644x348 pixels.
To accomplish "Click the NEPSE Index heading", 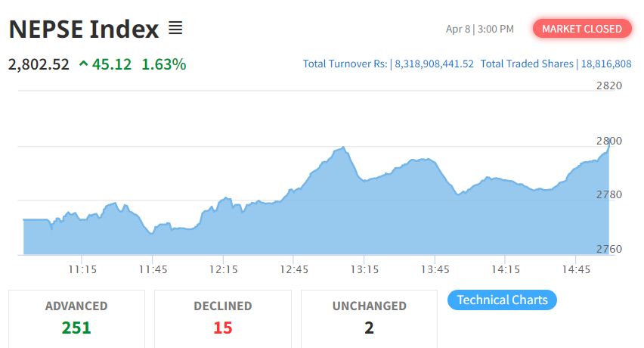I will (x=84, y=30).
